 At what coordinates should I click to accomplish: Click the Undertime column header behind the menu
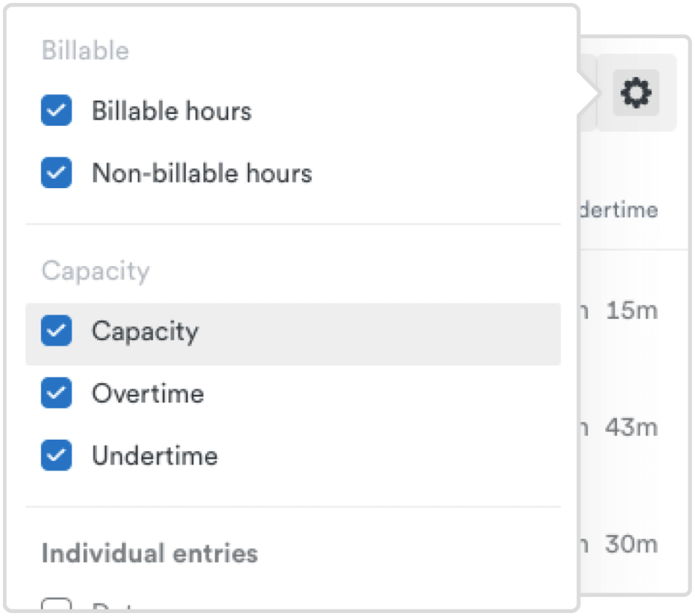619,210
